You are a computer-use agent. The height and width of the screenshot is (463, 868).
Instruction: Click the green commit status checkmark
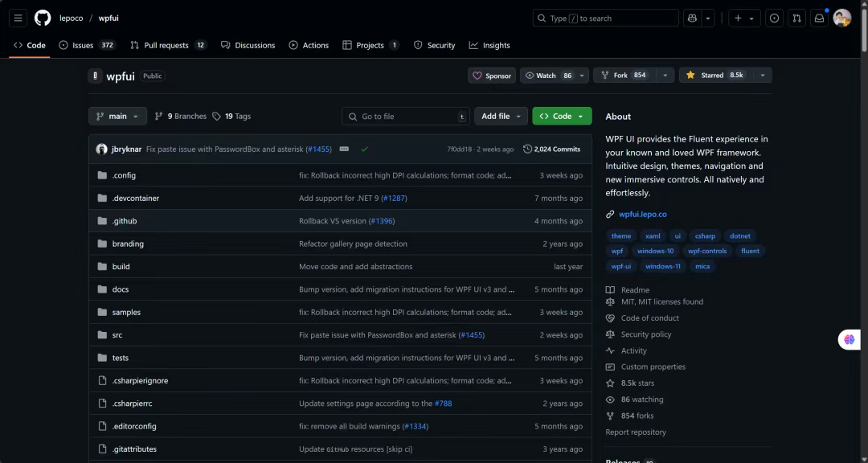(x=364, y=149)
